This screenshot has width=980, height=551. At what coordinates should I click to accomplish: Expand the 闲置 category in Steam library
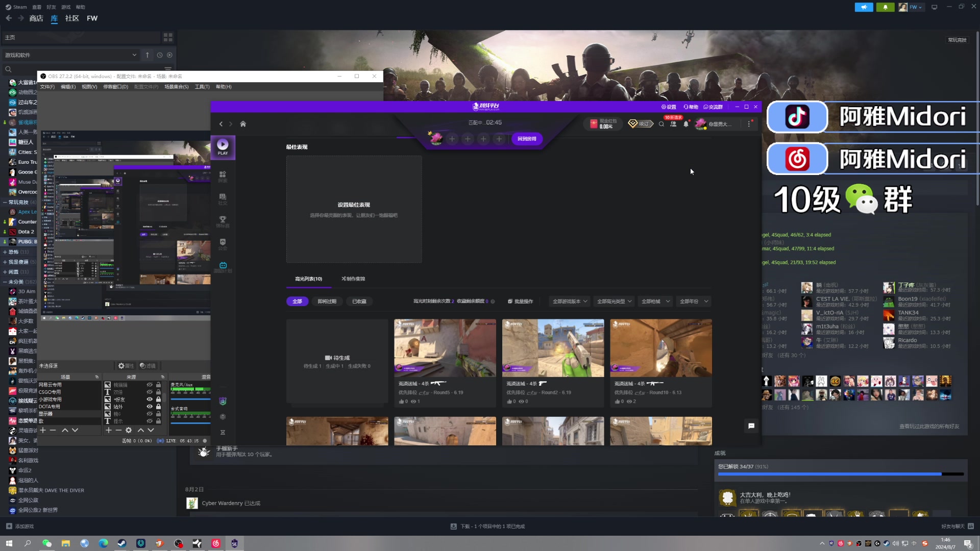pos(5,272)
